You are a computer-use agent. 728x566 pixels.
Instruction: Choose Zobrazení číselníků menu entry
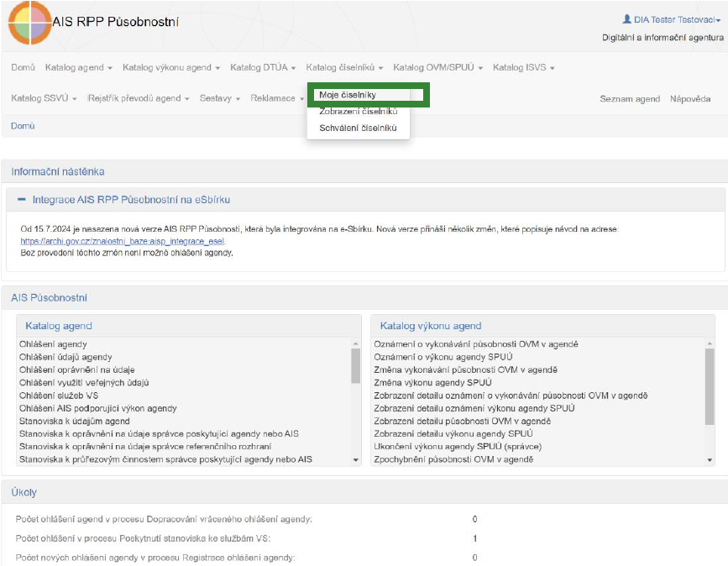[358, 112]
